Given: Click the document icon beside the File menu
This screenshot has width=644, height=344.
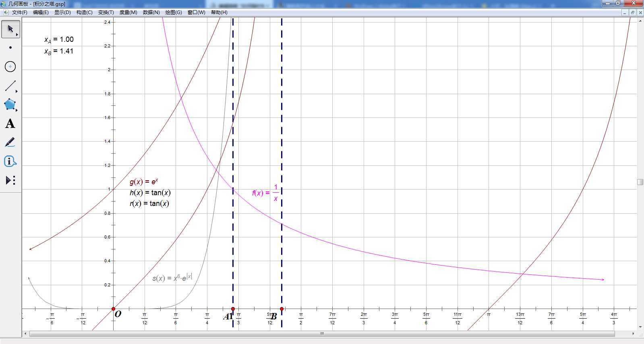Looking at the screenshot, I should pyautogui.click(x=6, y=12).
